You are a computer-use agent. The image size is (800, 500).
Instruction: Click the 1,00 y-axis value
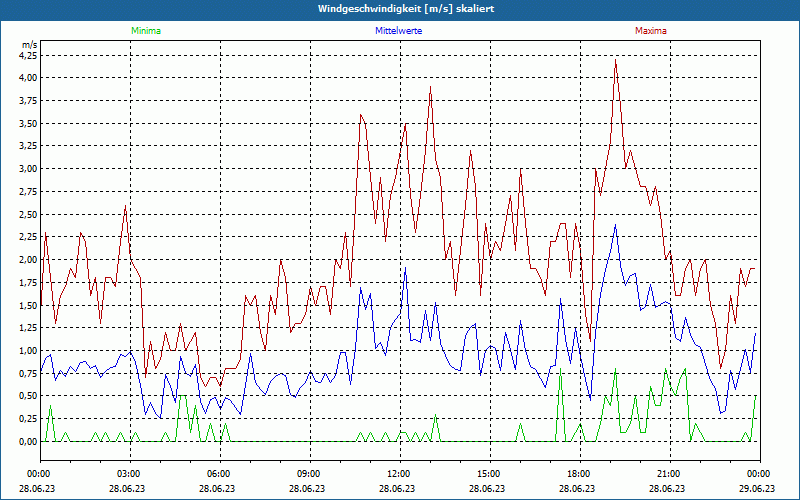28,351
